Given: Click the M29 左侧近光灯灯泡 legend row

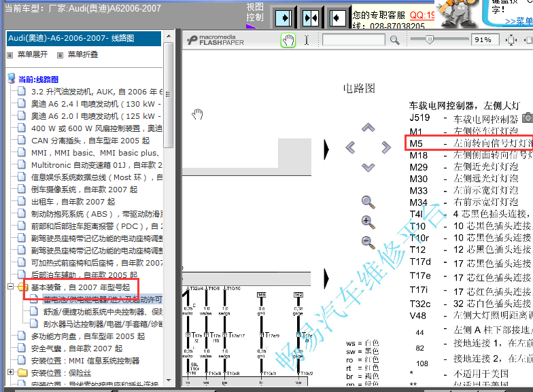Looking at the screenshot, I should point(464,167).
